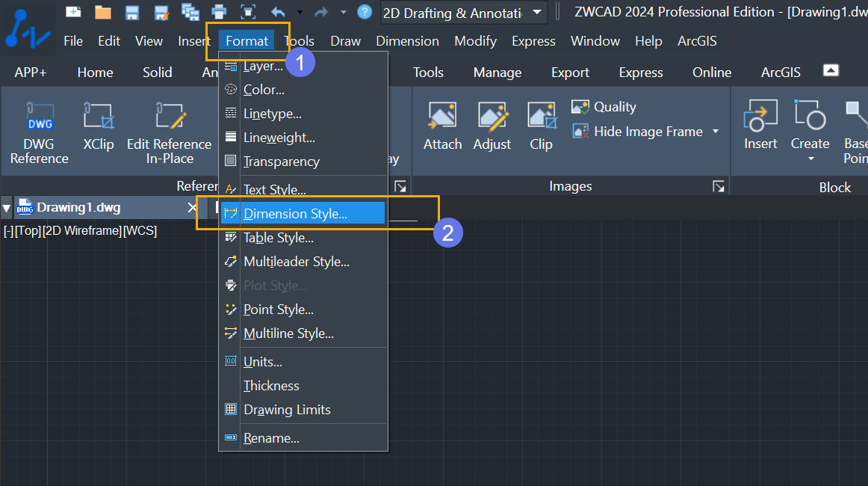Expand the Undo history dropdown arrow
The image size is (868, 486).
300,12
